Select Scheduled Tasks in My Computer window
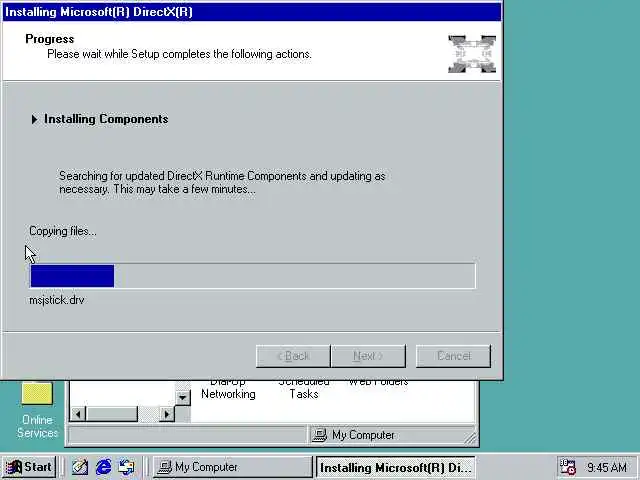The height and width of the screenshot is (480, 640). pyautogui.click(x=304, y=390)
